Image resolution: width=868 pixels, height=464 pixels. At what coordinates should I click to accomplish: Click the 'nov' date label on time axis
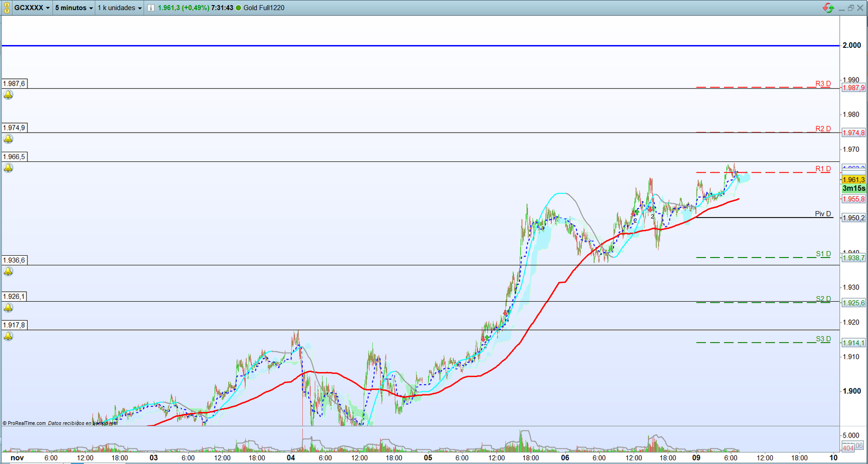coord(17,458)
